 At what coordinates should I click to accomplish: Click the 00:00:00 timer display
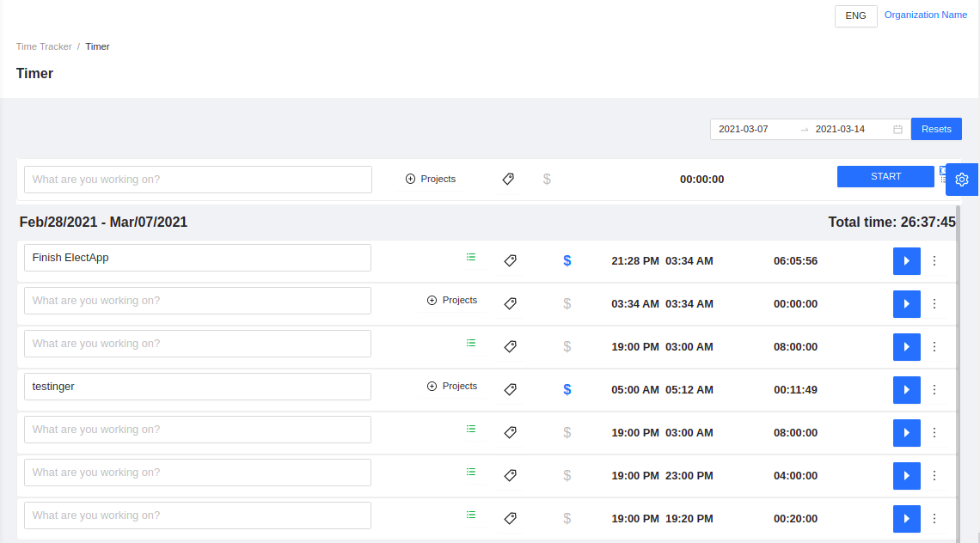tap(701, 180)
